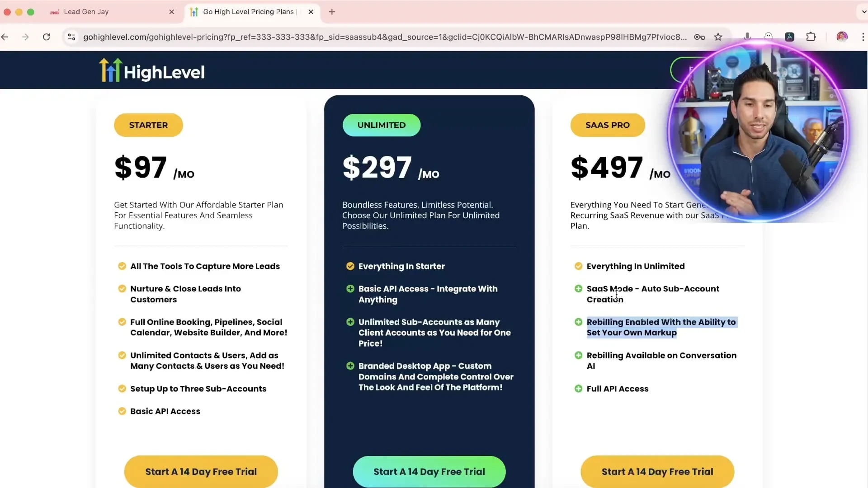Click 'Full API Access' feature
The height and width of the screenshot is (488, 868).
coord(618,389)
